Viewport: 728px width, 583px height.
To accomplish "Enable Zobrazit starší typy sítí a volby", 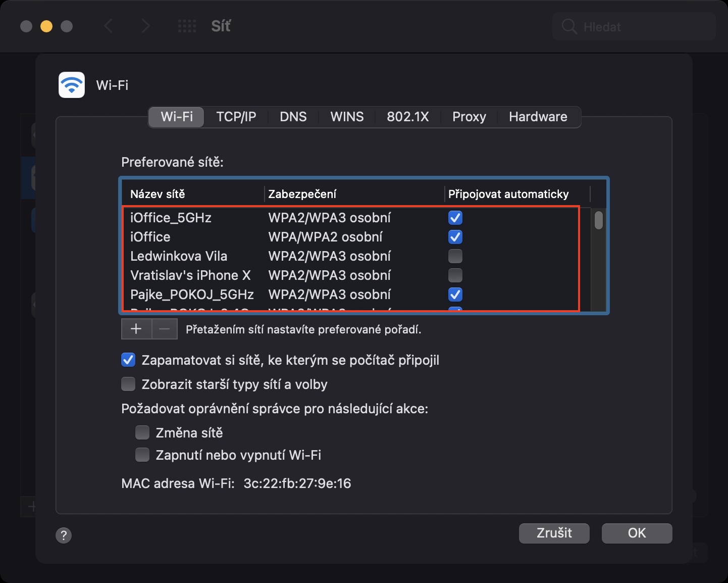I will coord(128,384).
